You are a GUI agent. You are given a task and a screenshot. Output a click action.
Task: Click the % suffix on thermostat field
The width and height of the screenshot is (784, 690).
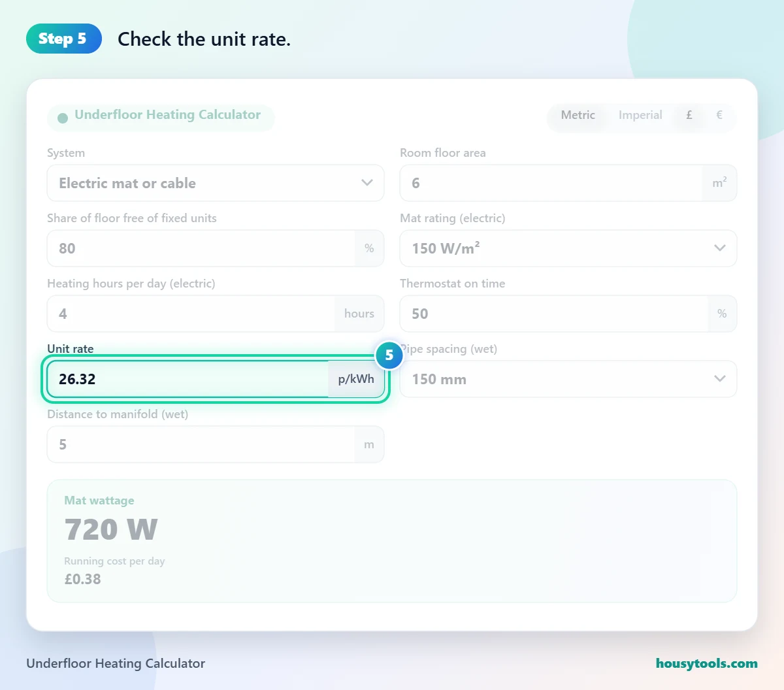[722, 314]
